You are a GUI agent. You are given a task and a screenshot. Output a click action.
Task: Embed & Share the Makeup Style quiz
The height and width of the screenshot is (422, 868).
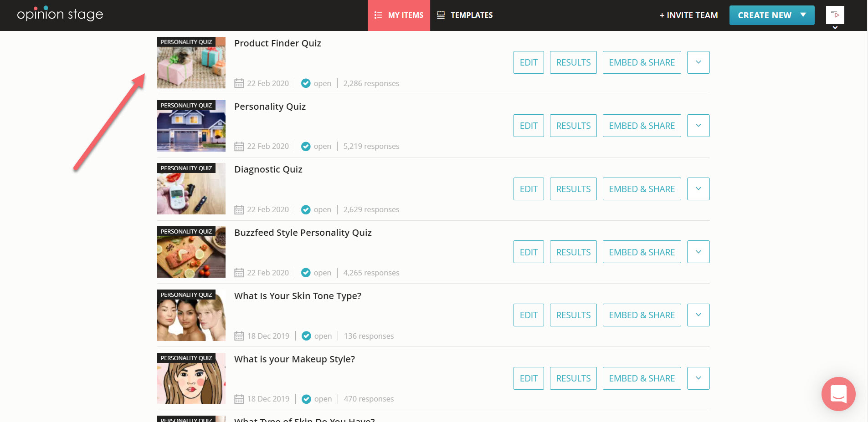(642, 378)
